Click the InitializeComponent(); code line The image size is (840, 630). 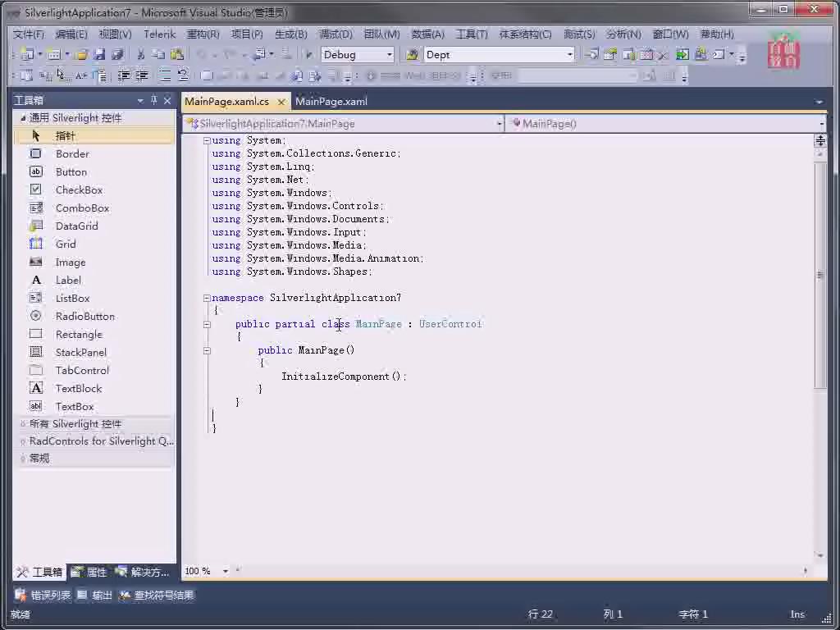(344, 377)
